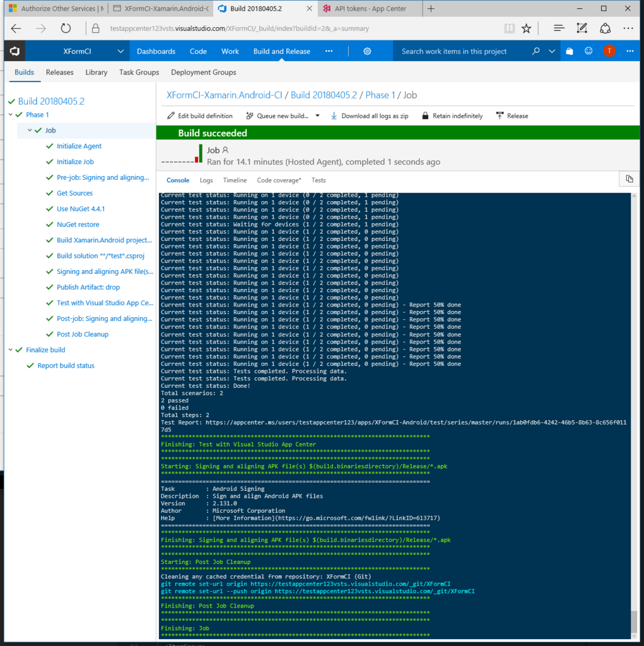Select the Get Sources step

74,193
